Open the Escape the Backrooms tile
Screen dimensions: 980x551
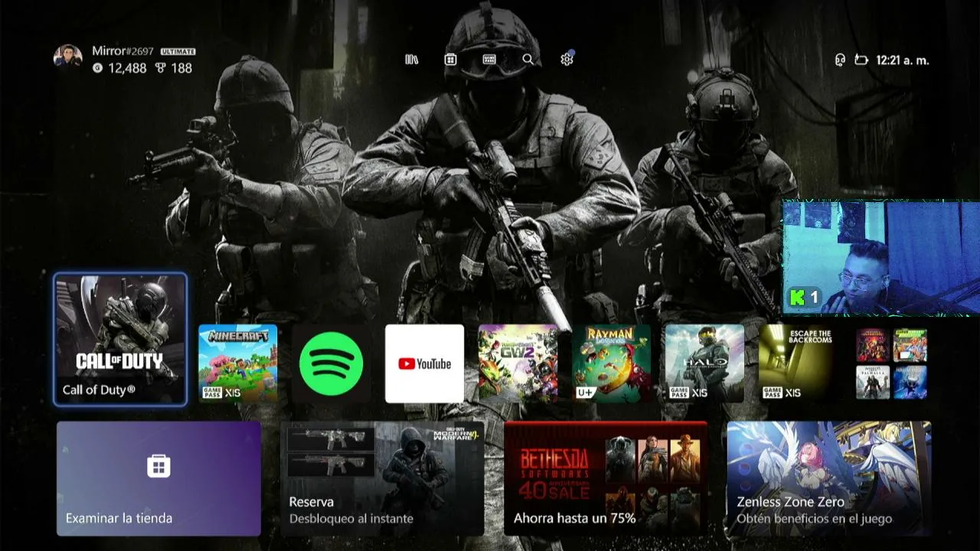[799, 364]
